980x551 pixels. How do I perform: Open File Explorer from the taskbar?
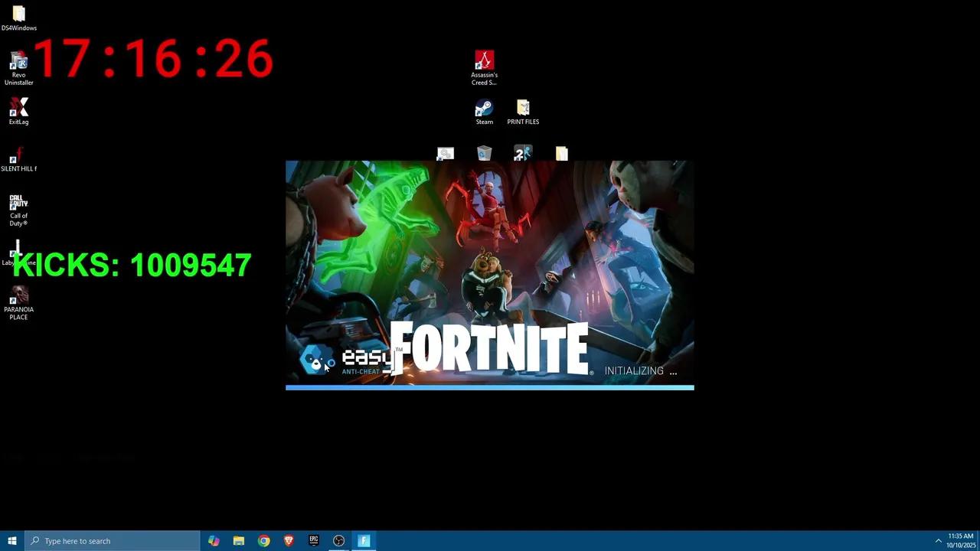coord(239,541)
